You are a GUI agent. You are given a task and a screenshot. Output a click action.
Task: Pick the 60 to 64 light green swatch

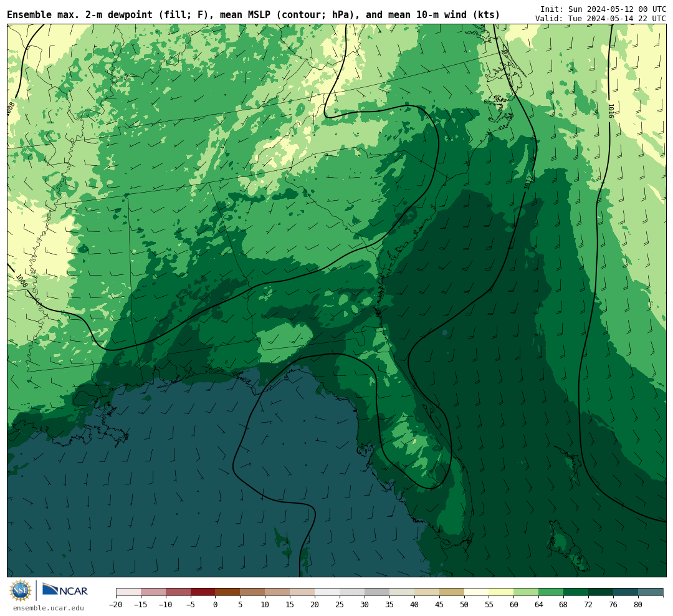point(527,592)
